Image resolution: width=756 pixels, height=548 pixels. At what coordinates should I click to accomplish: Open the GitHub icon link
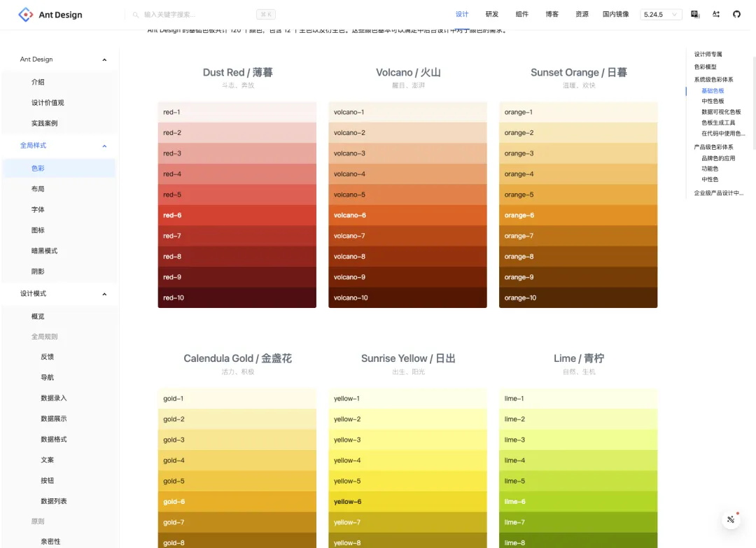(736, 14)
